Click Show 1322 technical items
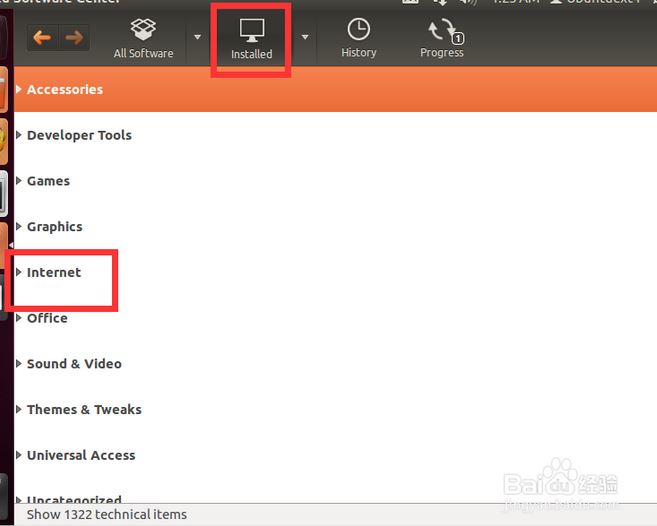The width and height of the screenshot is (657, 526). coord(107,514)
